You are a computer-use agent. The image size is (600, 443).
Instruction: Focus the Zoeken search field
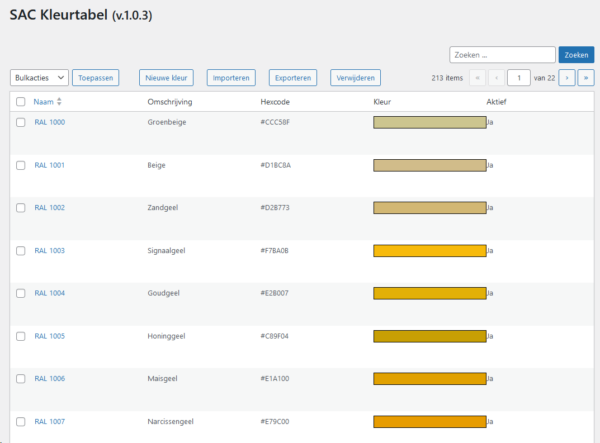[502, 55]
